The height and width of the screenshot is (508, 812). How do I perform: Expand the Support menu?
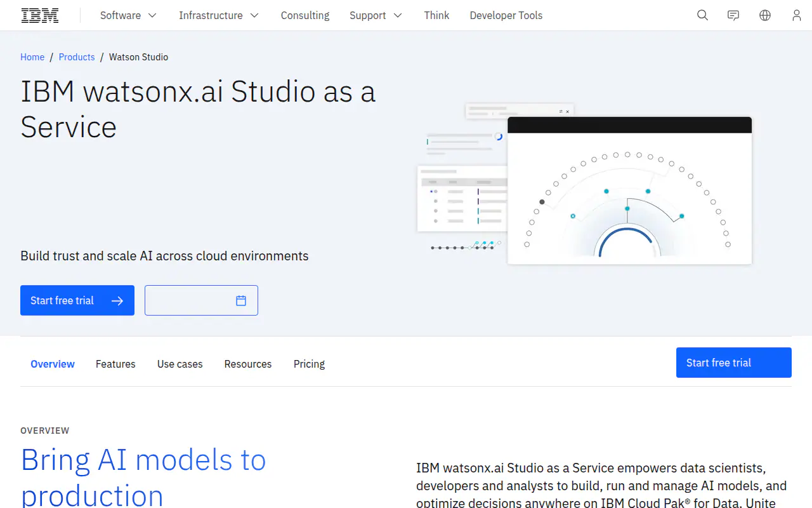tap(376, 15)
